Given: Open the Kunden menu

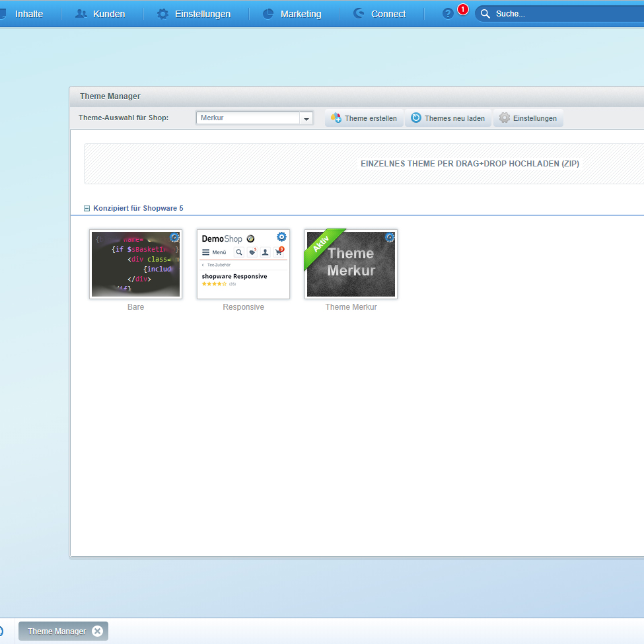Looking at the screenshot, I should 100,14.
